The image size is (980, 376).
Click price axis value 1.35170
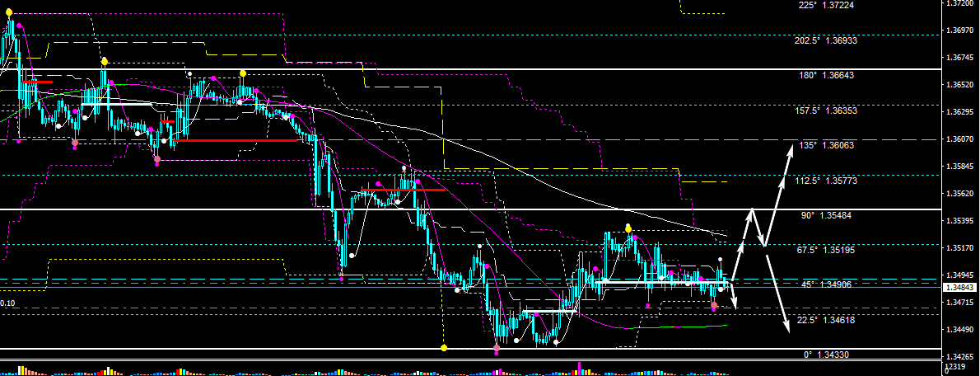pyautogui.click(x=961, y=247)
